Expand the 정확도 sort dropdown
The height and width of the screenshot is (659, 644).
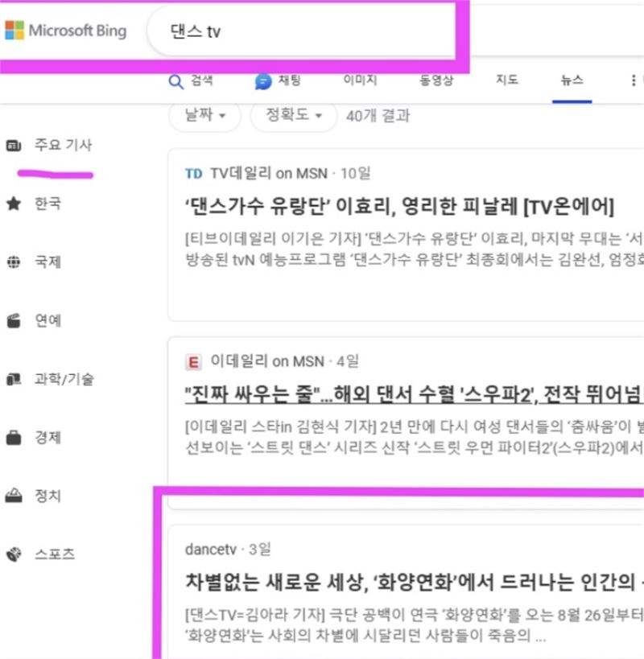[293, 115]
